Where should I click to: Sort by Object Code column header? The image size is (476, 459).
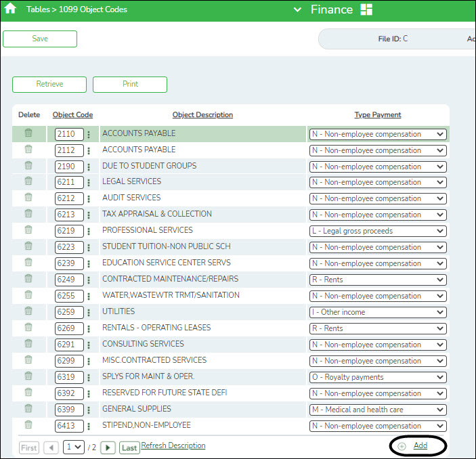coord(73,115)
